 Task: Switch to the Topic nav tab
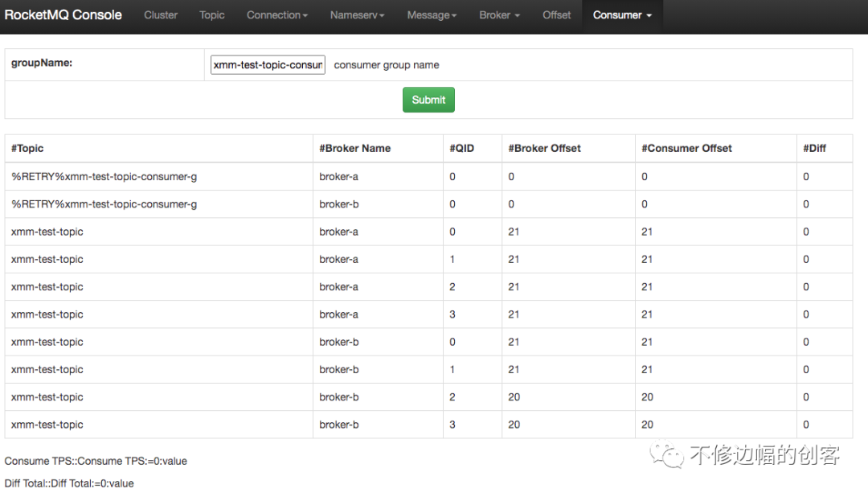click(212, 14)
